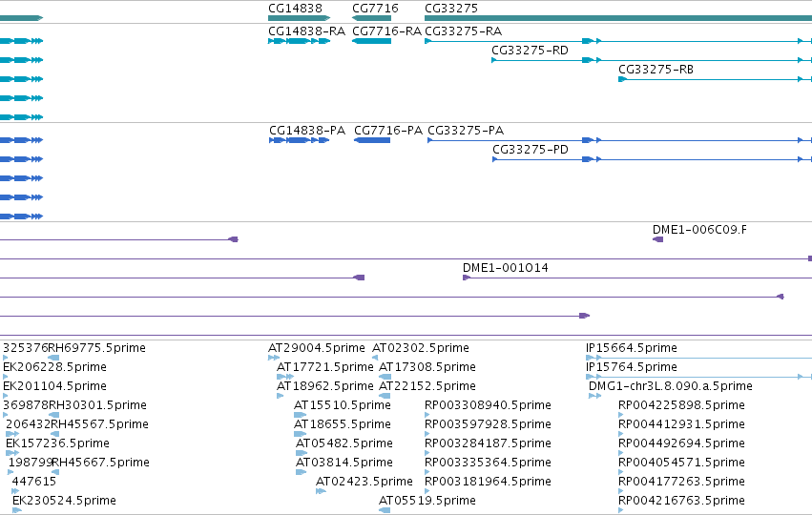Click EST EK157236.5prime

(x=57, y=443)
